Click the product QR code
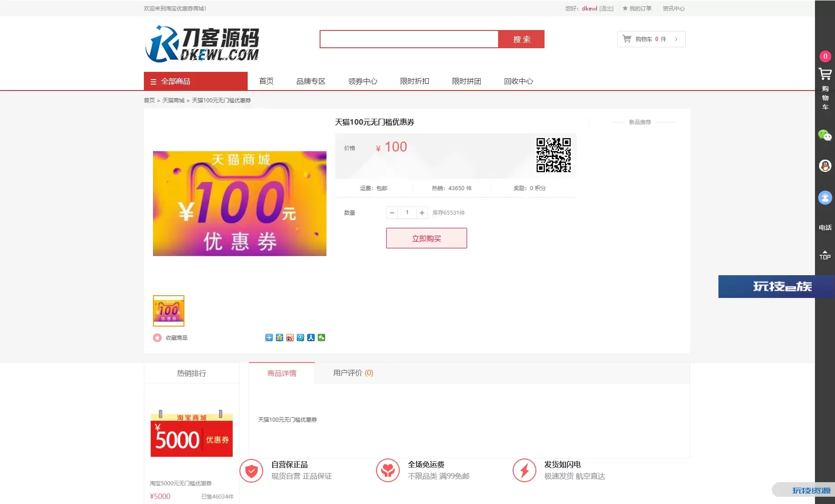Screen dimensions: 835x504 (553, 155)
